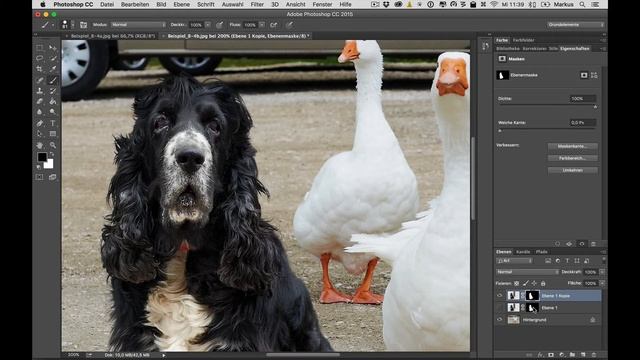Viewport: 640px width, 360px height.
Task: Toggle lock position
Action: pyautogui.click(x=534, y=283)
